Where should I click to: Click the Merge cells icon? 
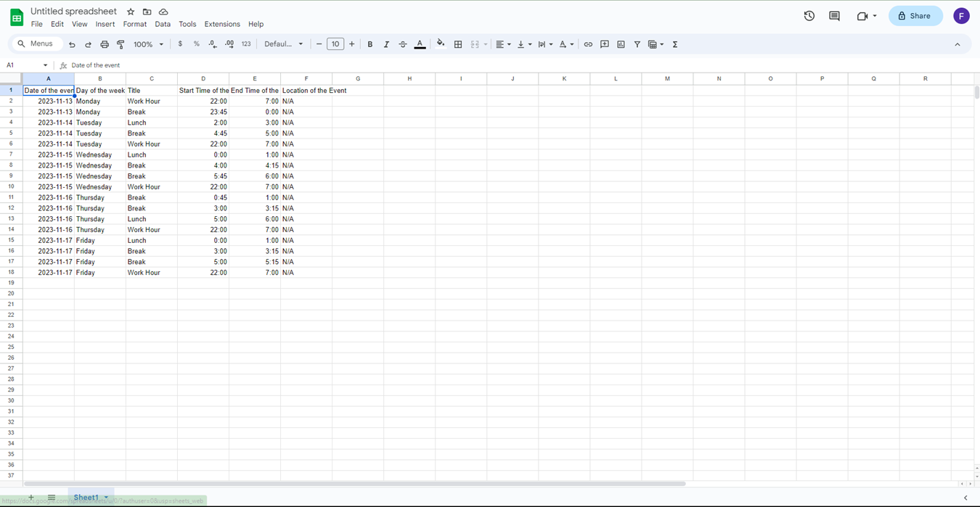pos(475,44)
